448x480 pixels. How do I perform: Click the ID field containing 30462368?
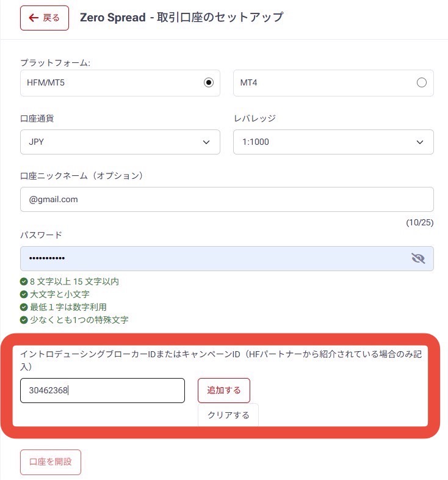pyautogui.click(x=102, y=390)
